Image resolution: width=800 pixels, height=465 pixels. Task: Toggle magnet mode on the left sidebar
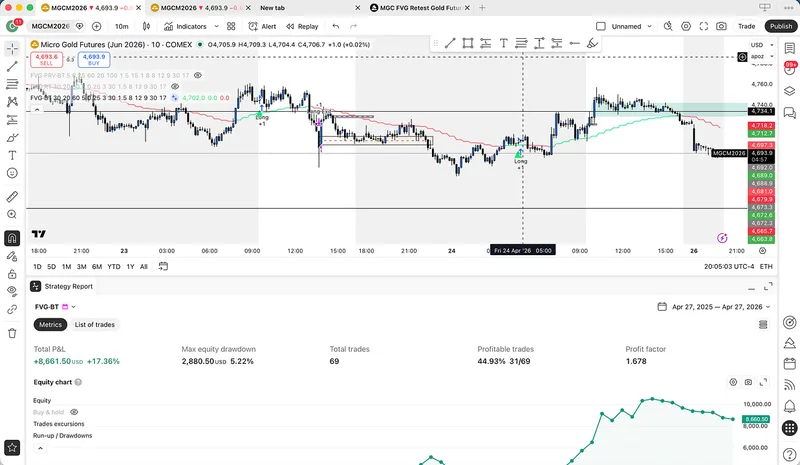(x=12, y=238)
